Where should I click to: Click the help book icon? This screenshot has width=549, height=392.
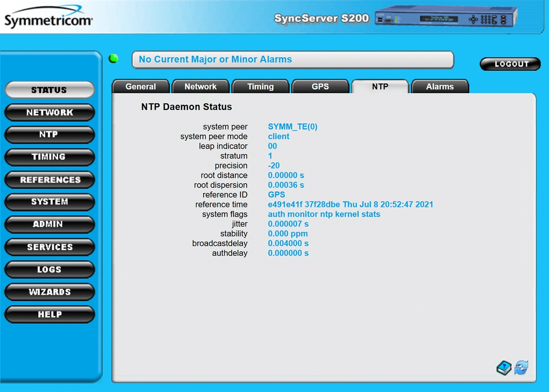504,368
